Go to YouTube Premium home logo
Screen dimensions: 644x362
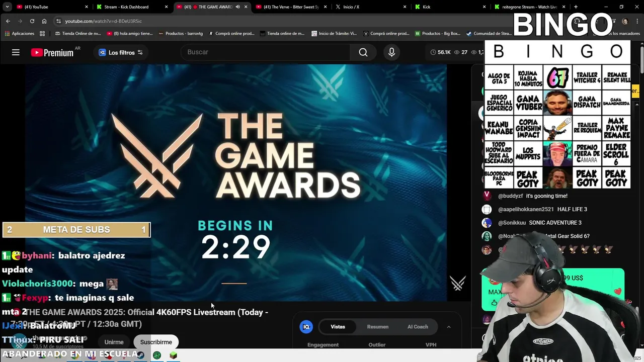coord(52,52)
